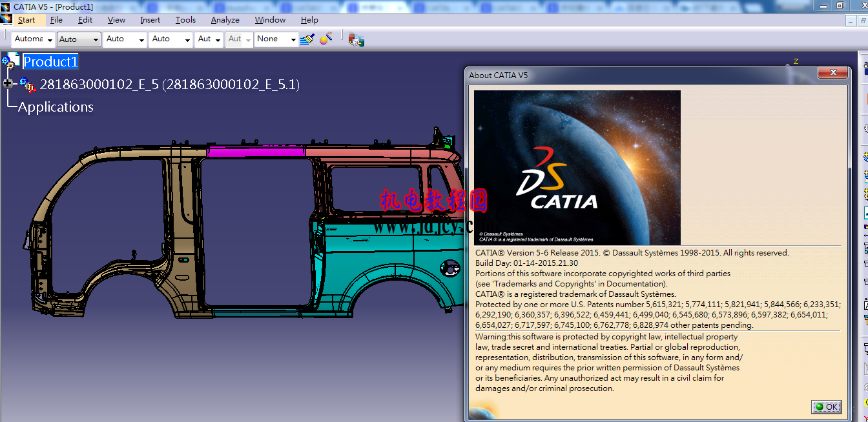Select Product1 in the specification tree
868x422 pixels.
click(50, 62)
